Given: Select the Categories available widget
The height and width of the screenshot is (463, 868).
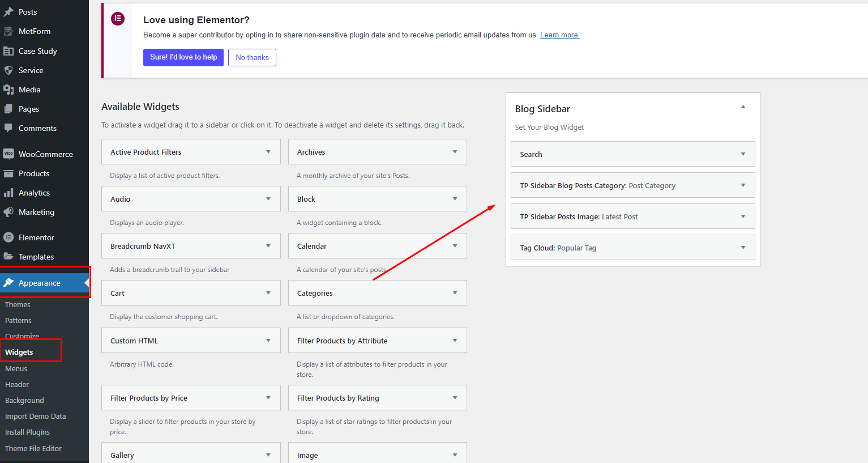Looking at the screenshot, I should 315,293.
